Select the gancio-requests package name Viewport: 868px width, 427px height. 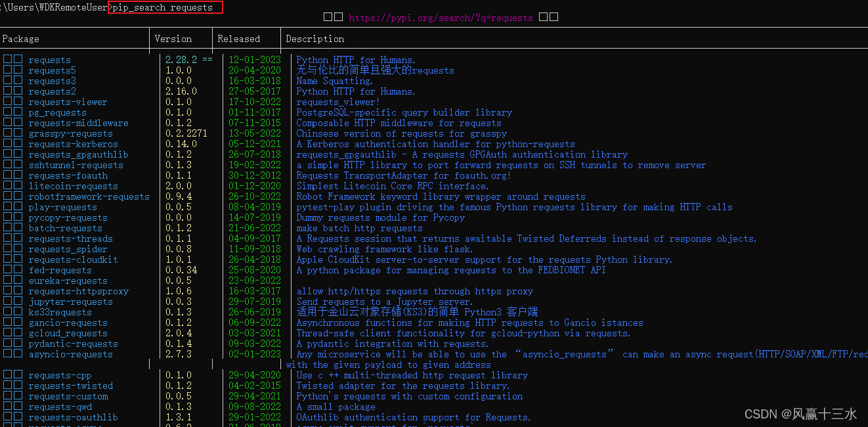[68, 323]
